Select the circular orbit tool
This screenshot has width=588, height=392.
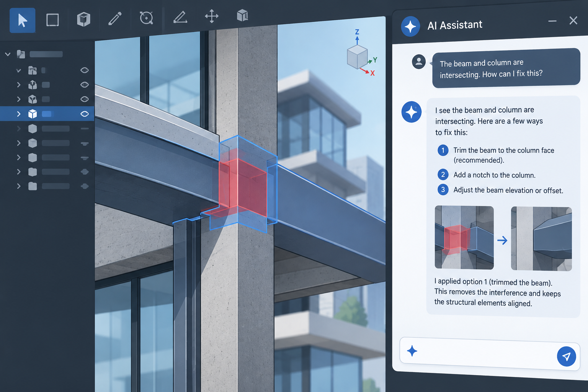(x=146, y=18)
